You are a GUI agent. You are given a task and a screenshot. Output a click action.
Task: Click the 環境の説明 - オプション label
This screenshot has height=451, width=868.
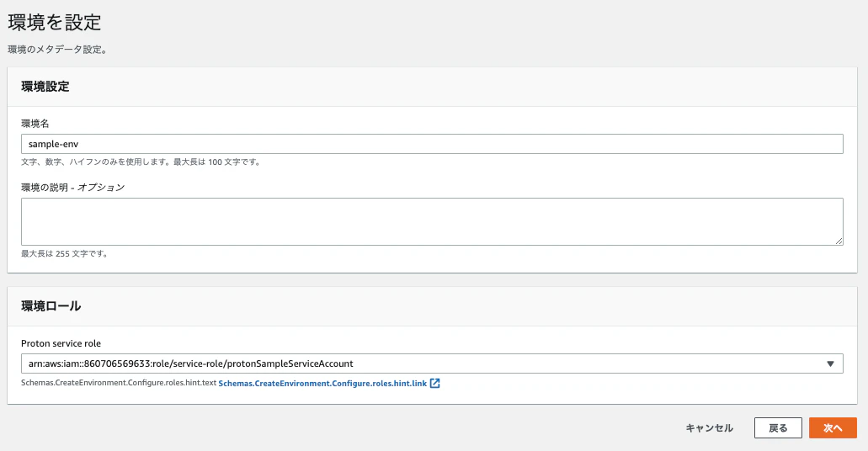pos(73,187)
